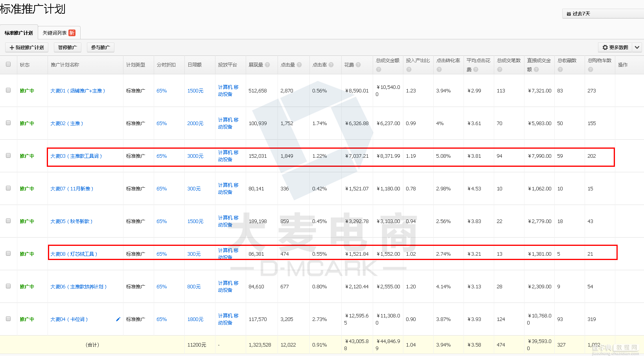The width and height of the screenshot is (644, 356).
Task: Click the help icon next to 花费 header
Action: 358,65
